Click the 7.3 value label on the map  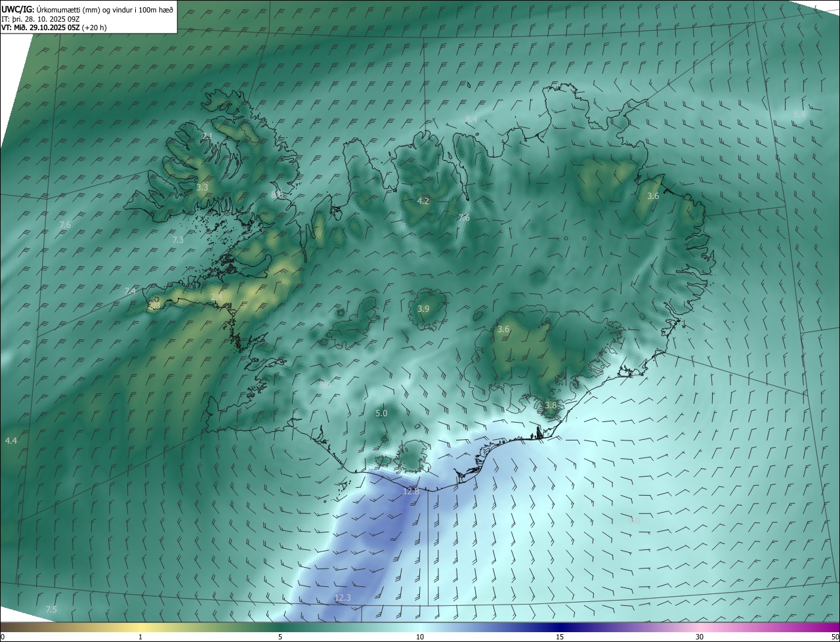click(178, 240)
